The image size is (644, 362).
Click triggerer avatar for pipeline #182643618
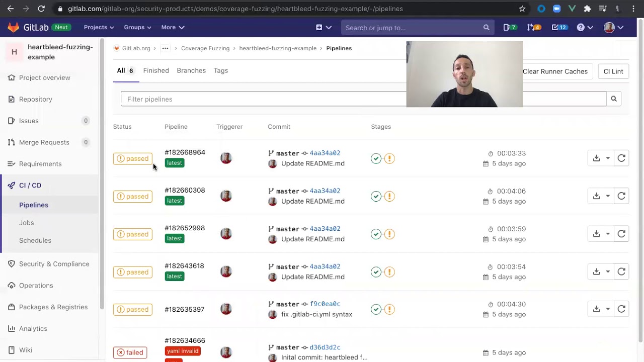(x=226, y=271)
